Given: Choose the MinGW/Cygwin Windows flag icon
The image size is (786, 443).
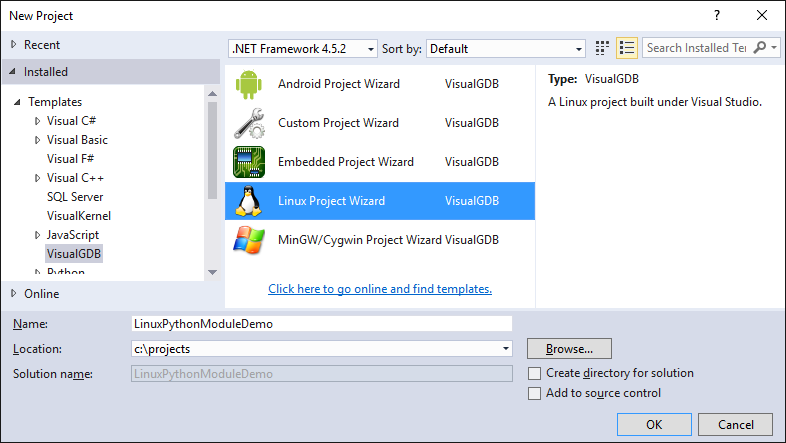Looking at the screenshot, I should pos(249,240).
